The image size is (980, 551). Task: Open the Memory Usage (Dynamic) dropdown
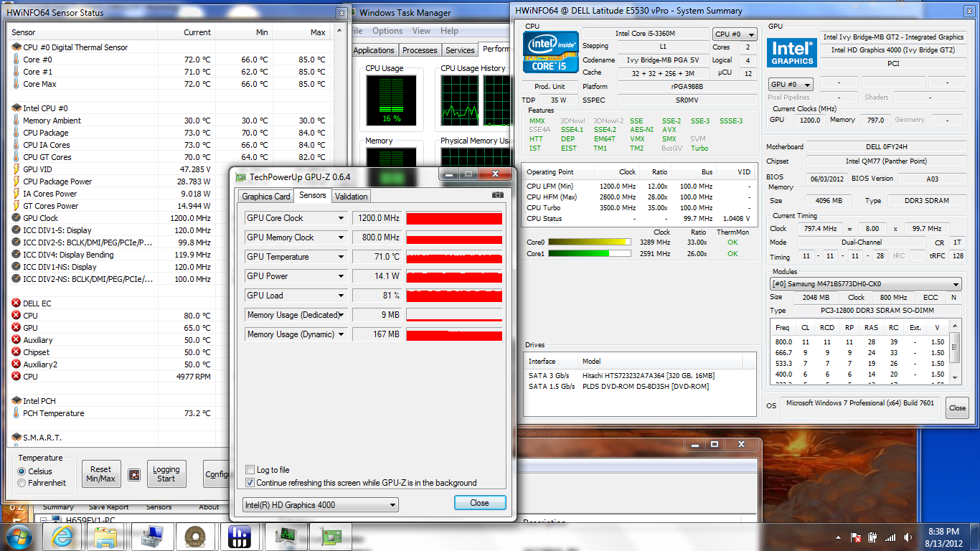point(341,334)
